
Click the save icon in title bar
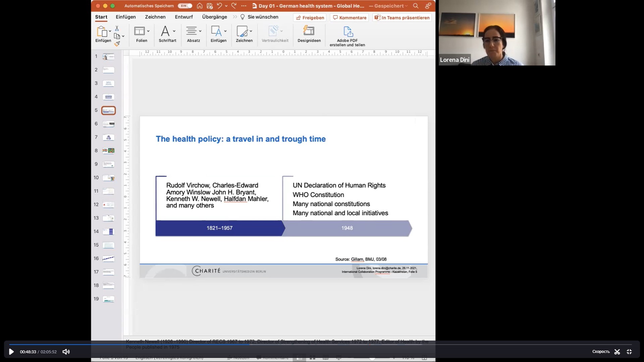(210, 6)
